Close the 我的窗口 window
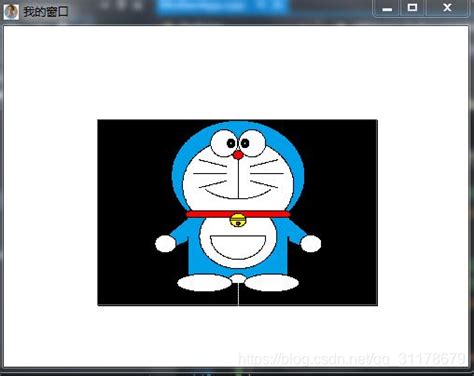This screenshot has width=474, height=376. click(447, 8)
